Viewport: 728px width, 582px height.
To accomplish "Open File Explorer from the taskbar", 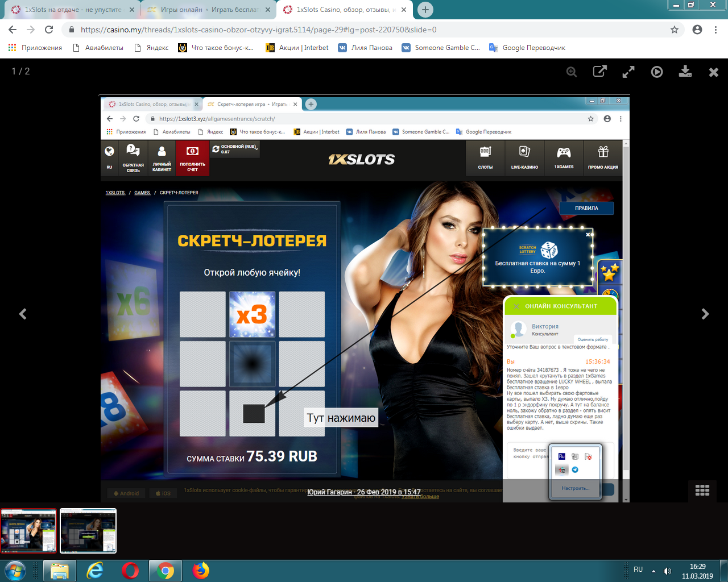I will [60, 571].
